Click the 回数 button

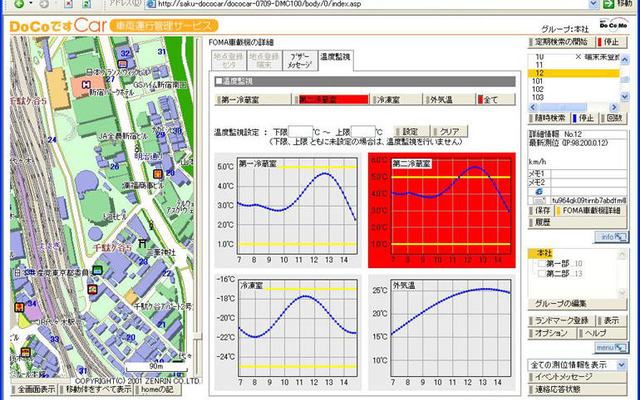point(612,118)
